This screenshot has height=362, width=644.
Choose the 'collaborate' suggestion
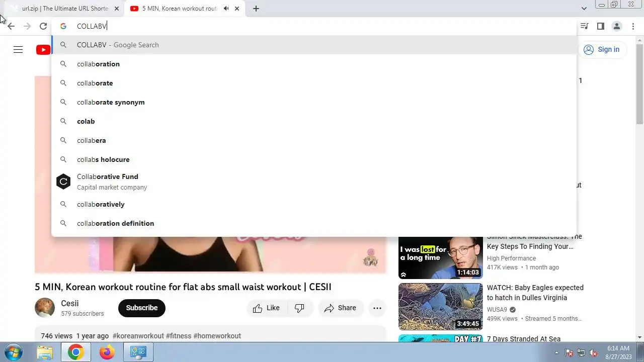[x=314, y=83]
